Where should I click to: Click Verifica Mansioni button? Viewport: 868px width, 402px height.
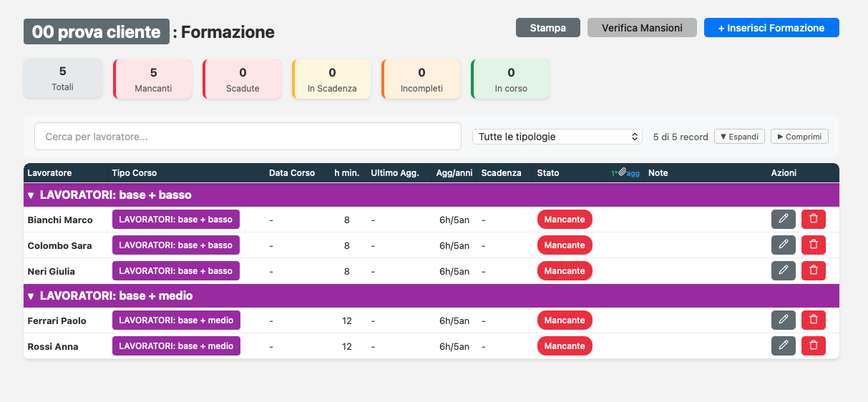pyautogui.click(x=642, y=28)
